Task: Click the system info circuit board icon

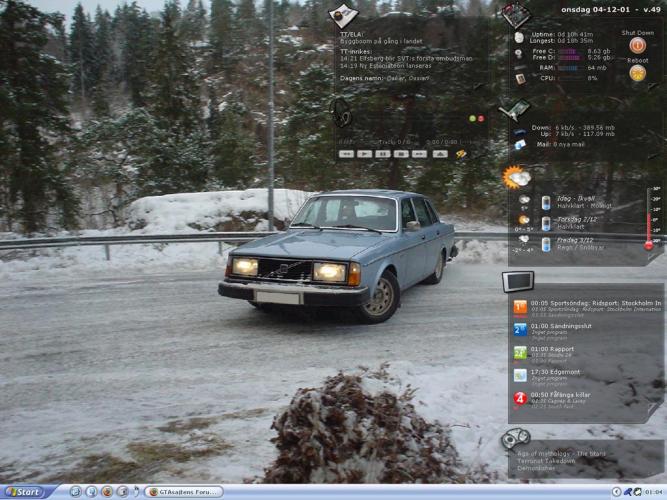Action: (515, 15)
